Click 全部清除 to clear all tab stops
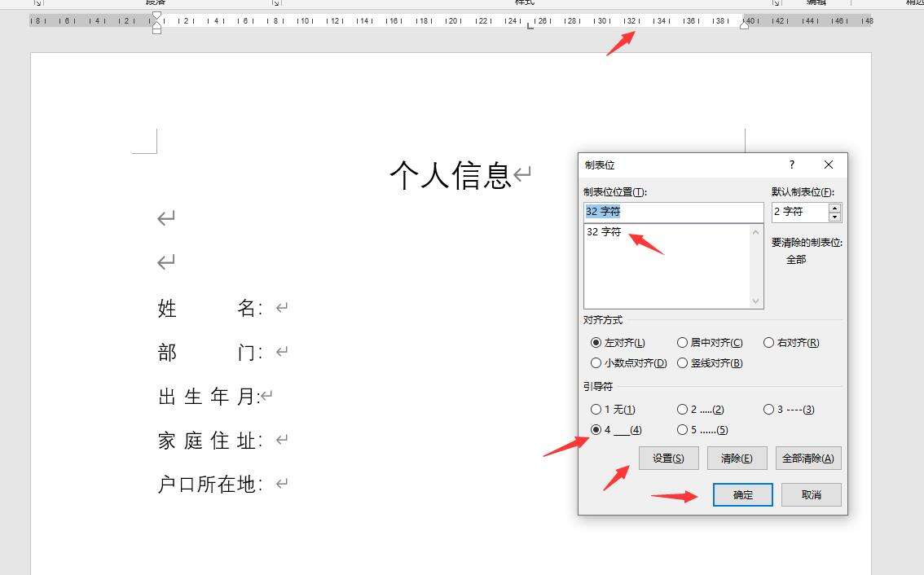This screenshot has width=924, height=575. click(x=807, y=458)
